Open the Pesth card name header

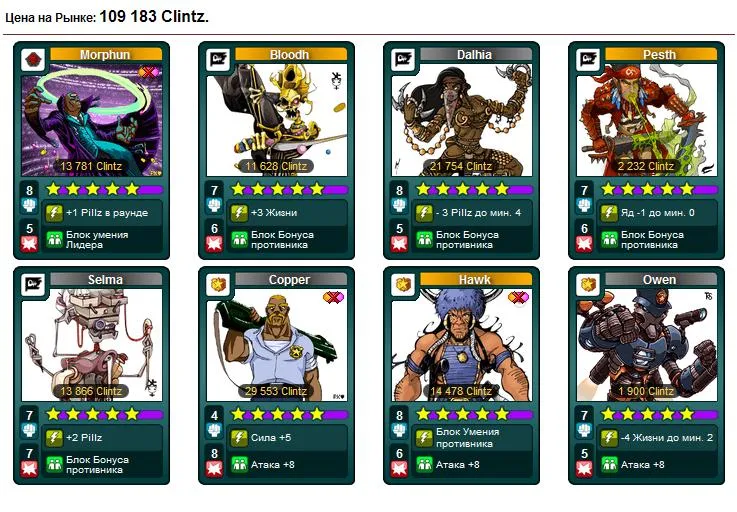point(661,55)
